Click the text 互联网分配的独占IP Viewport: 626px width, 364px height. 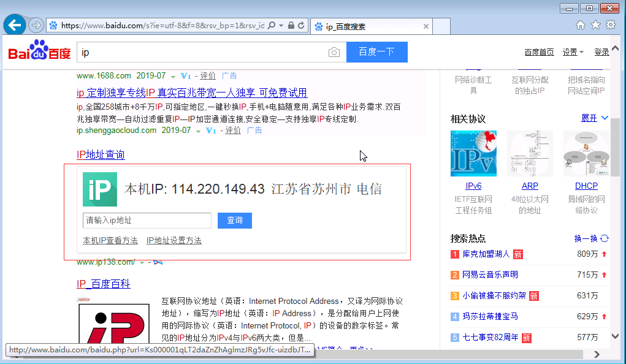(530, 85)
